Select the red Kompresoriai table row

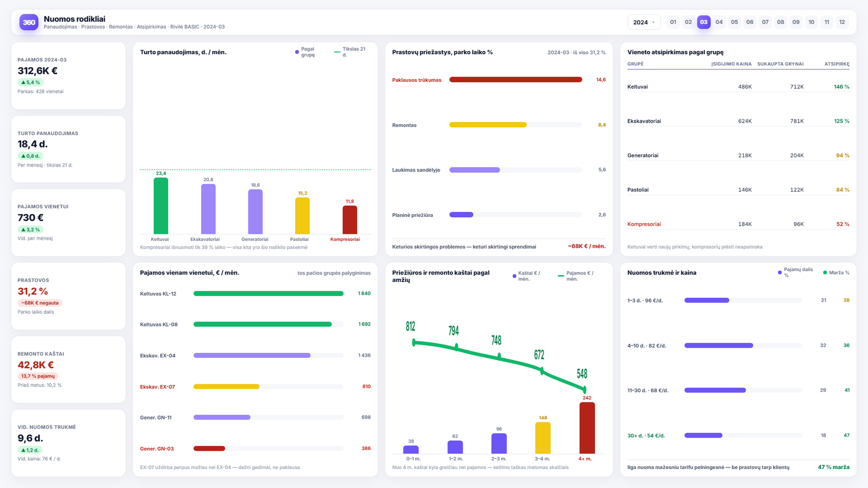(x=738, y=224)
